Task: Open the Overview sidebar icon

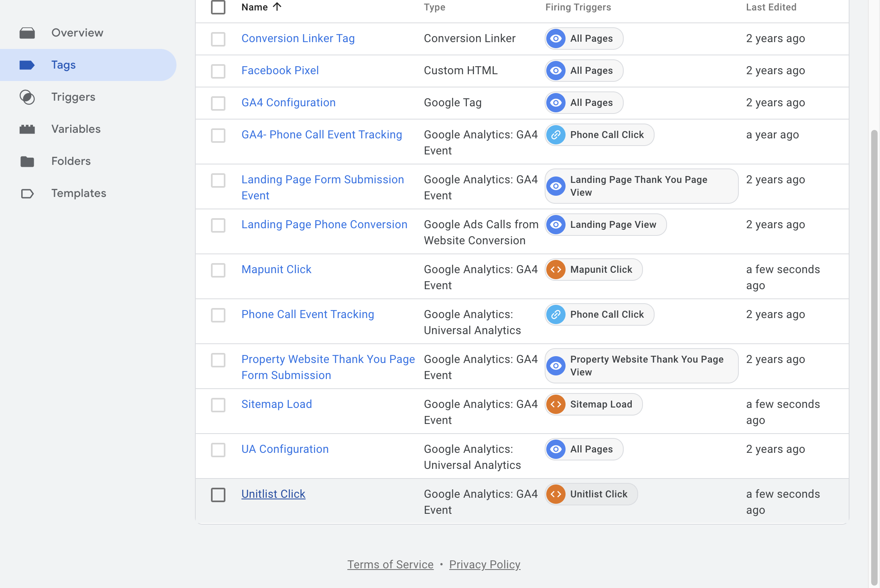Action: pyautogui.click(x=27, y=33)
